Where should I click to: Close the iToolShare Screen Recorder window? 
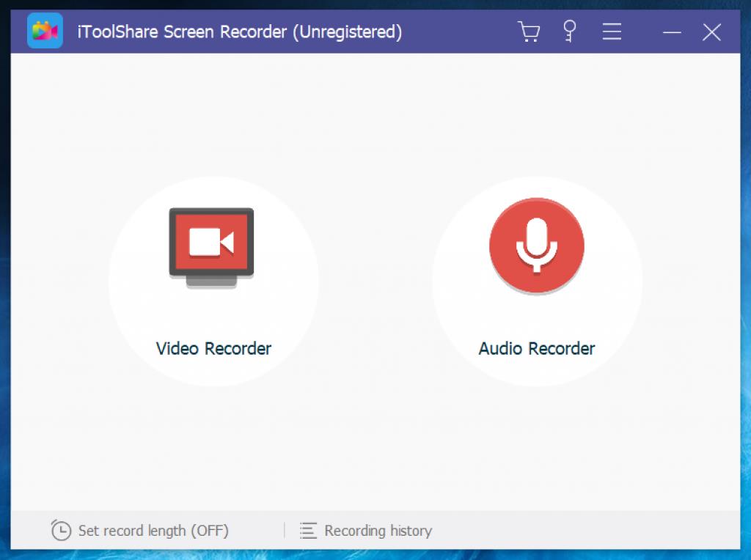[711, 32]
